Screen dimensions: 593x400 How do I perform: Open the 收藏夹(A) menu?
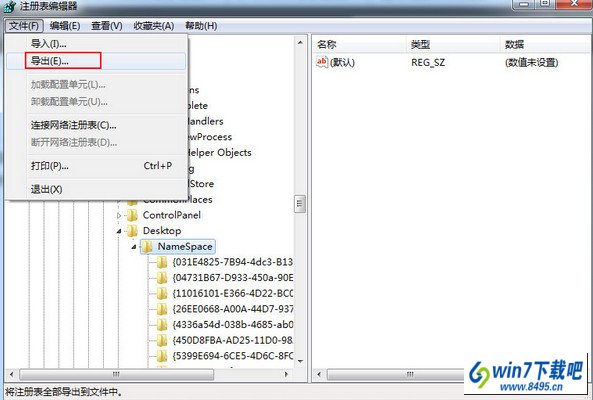(x=154, y=26)
